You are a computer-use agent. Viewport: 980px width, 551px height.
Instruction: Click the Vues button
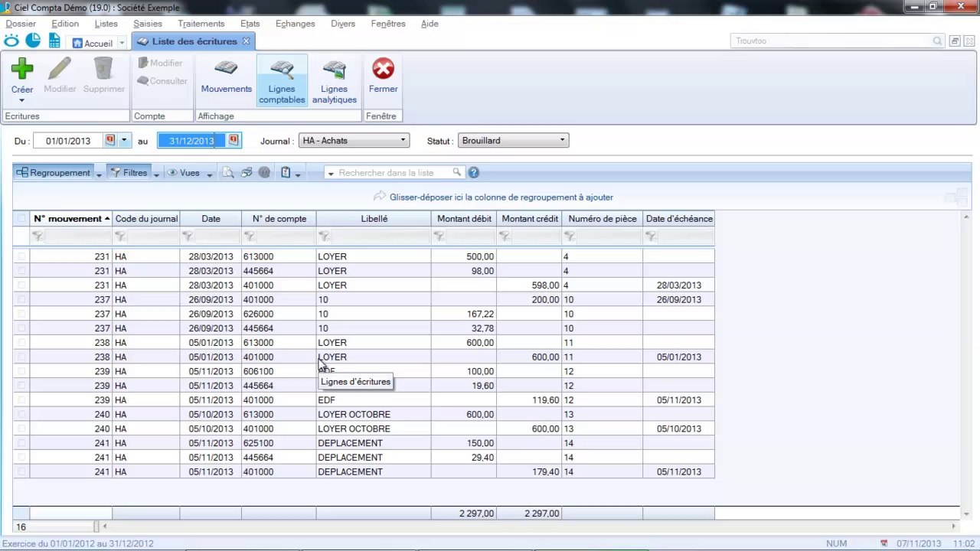point(184,173)
